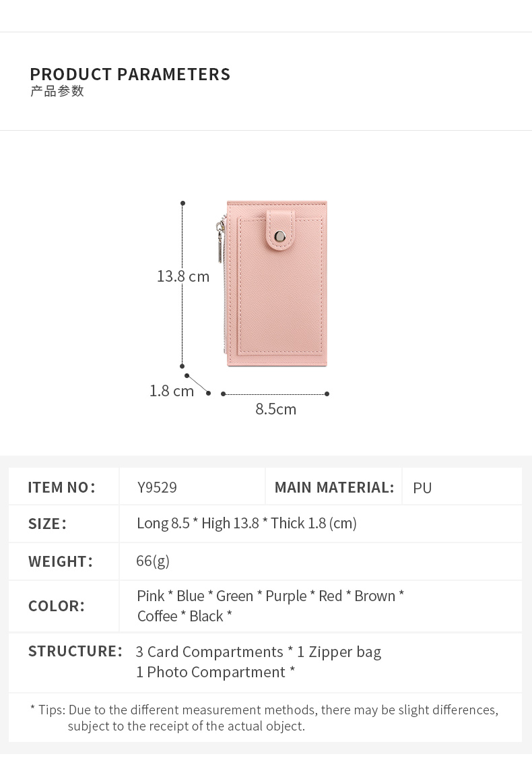Image resolution: width=532 pixels, height=777 pixels.
Task: Select the 13.8 cm height label
Action: click(x=183, y=276)
